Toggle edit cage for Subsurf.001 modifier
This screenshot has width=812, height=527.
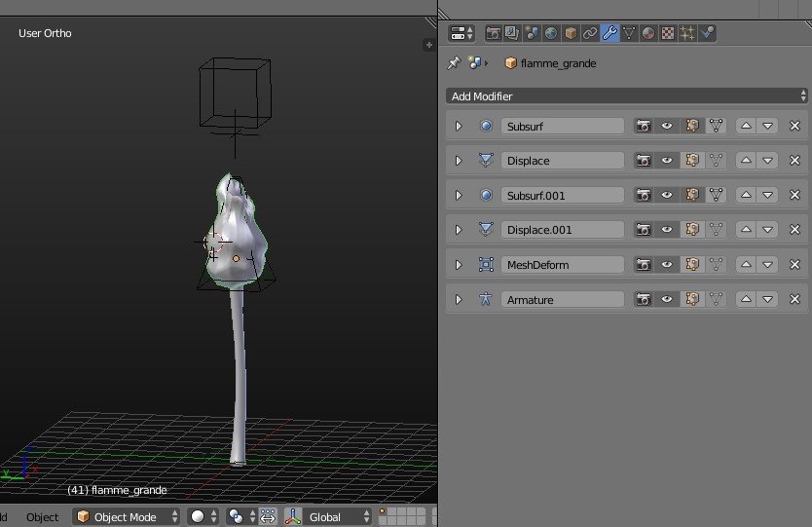point(717,196)
